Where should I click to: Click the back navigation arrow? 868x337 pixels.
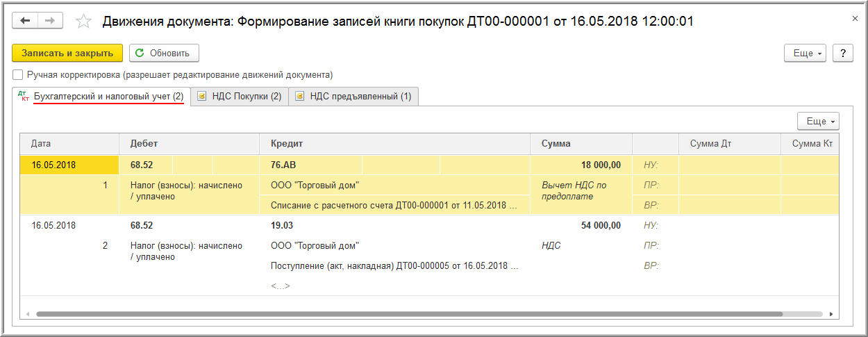(26, 21)
